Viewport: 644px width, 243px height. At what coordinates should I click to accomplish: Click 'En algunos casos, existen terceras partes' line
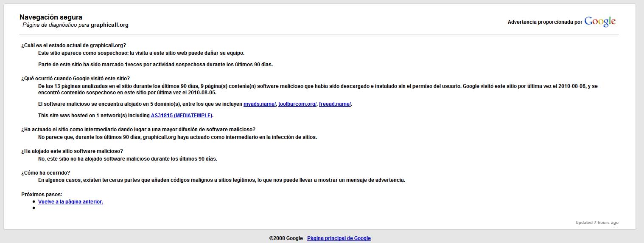221,180
